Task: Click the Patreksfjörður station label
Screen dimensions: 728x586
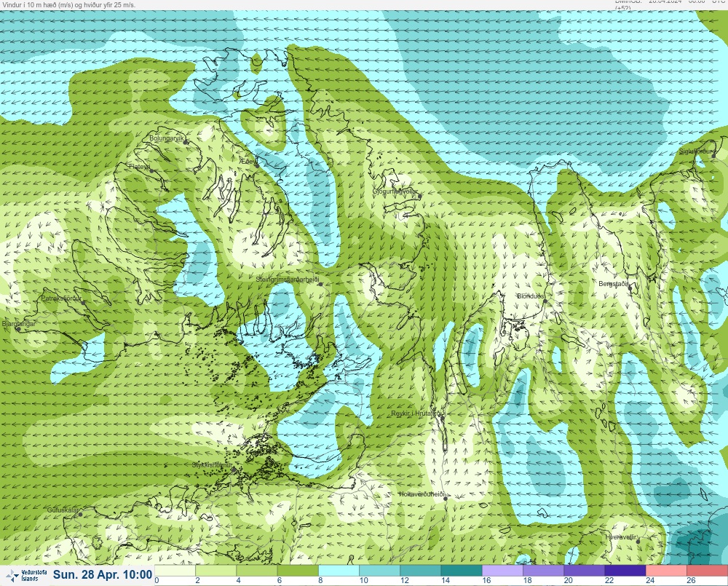Action: click(x=61, y=298)
